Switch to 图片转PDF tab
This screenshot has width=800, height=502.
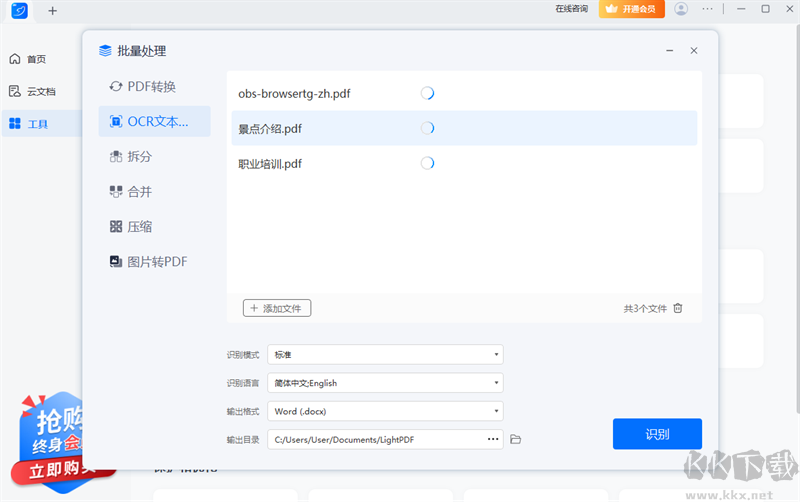pos(148,262)
